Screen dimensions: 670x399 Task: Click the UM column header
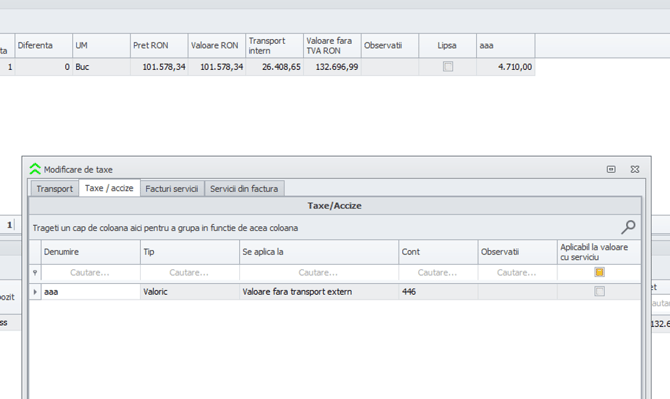pyautogui.click(x=101, y=46)
